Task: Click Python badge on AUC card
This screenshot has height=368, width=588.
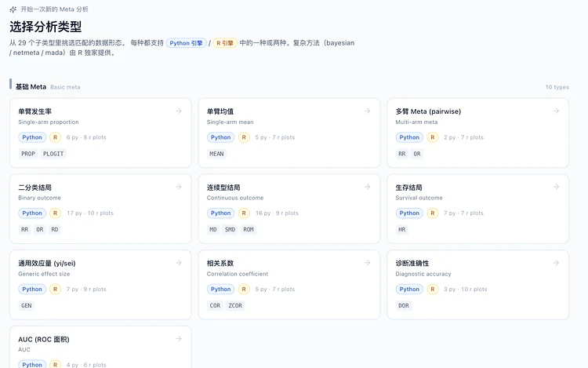Action: click(32, 364)
